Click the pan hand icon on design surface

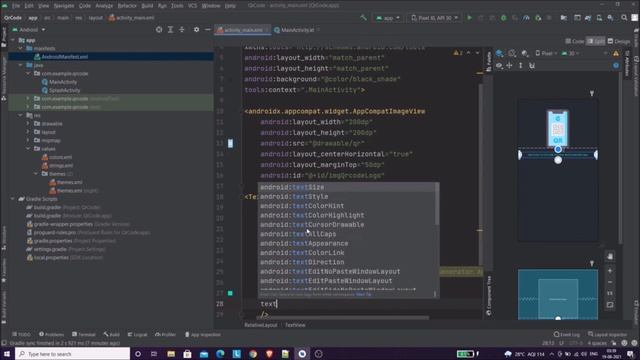point(610,257)
